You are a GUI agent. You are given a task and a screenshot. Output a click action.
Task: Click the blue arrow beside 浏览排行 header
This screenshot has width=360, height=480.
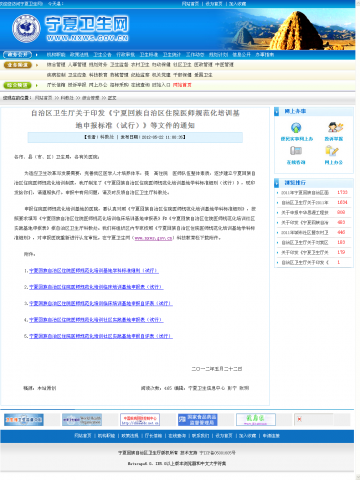click(277, 183)
